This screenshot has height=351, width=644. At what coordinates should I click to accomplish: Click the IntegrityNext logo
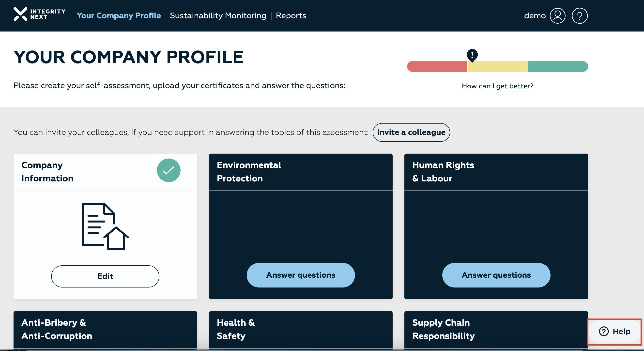pos(39,15)
